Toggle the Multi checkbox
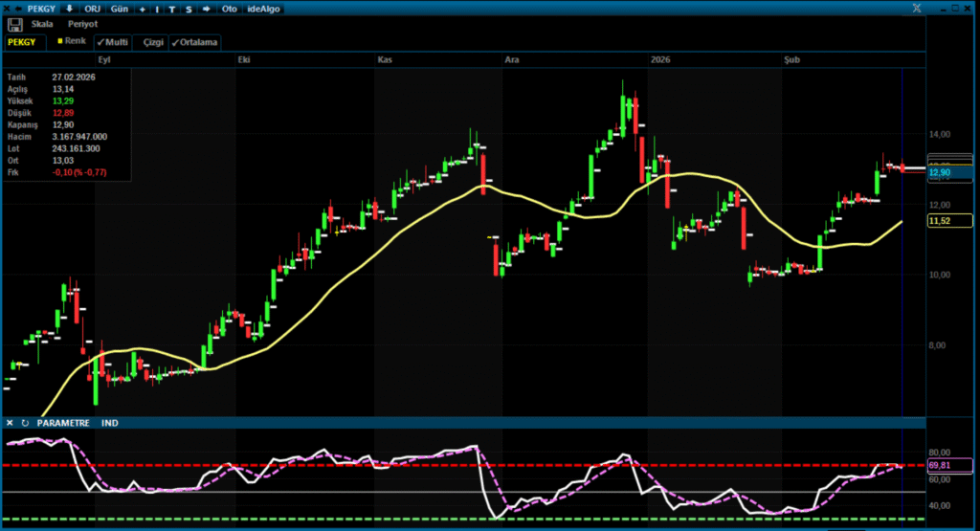The height and width of the screenshot is (531, 980). (112, 42)
